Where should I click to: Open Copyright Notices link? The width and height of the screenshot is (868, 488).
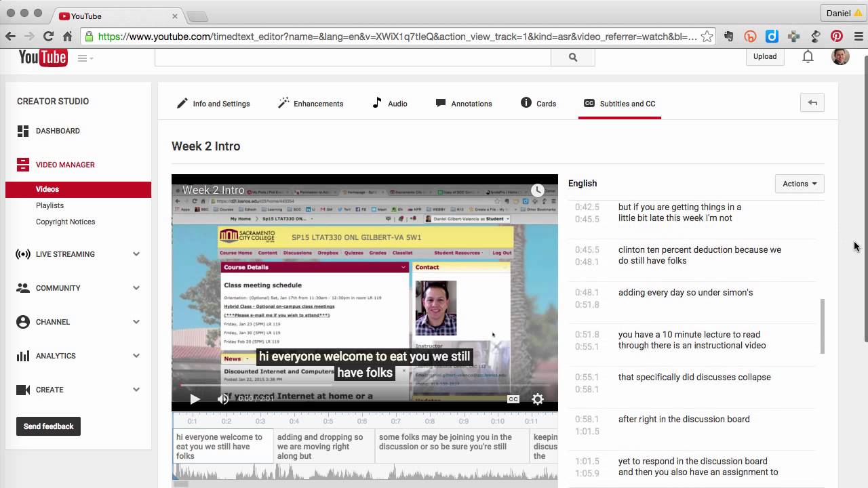[x=65, y=222]
